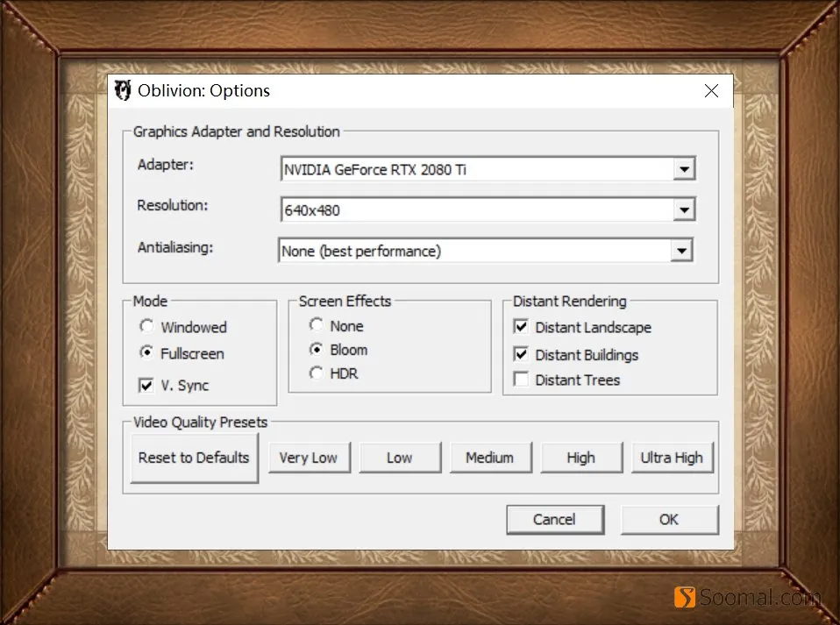
Task: Uncheck Distant Buildings checkbox
Action: 521,354
